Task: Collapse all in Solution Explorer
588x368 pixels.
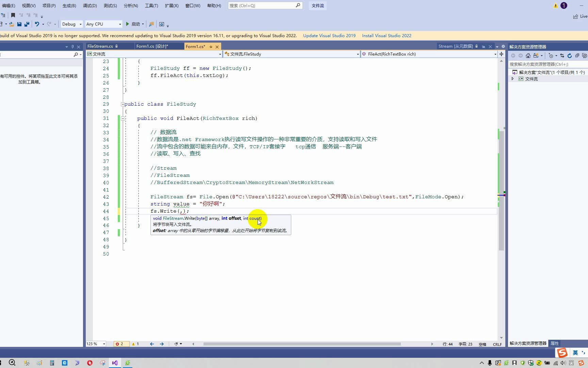Action: point(577,56)
